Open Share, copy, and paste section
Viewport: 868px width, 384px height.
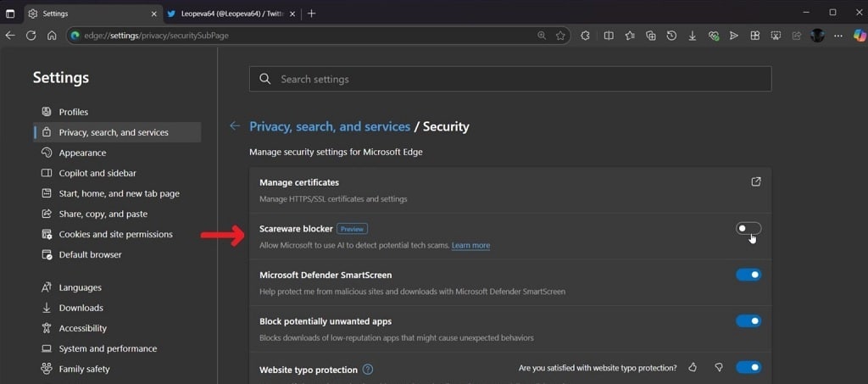click(117, 214)
